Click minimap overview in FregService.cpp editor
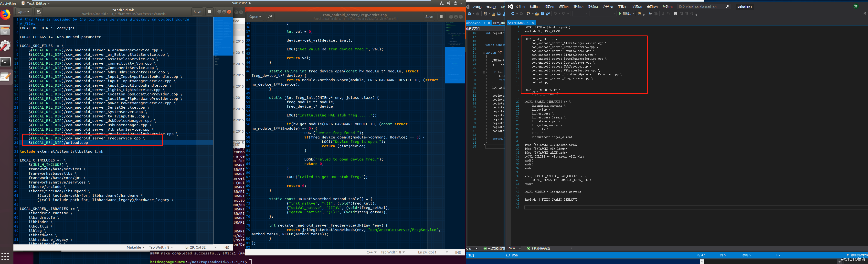This screenshot has height=264, width=868. [x=455, y=135]
